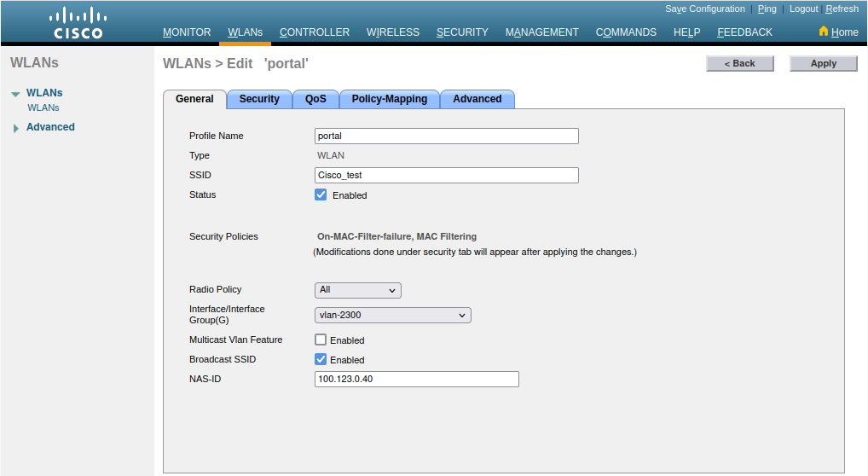The height and width of the screenshot is (476, 868).
Task: Open the WIRELESS menu
Action: coord(393,32)
